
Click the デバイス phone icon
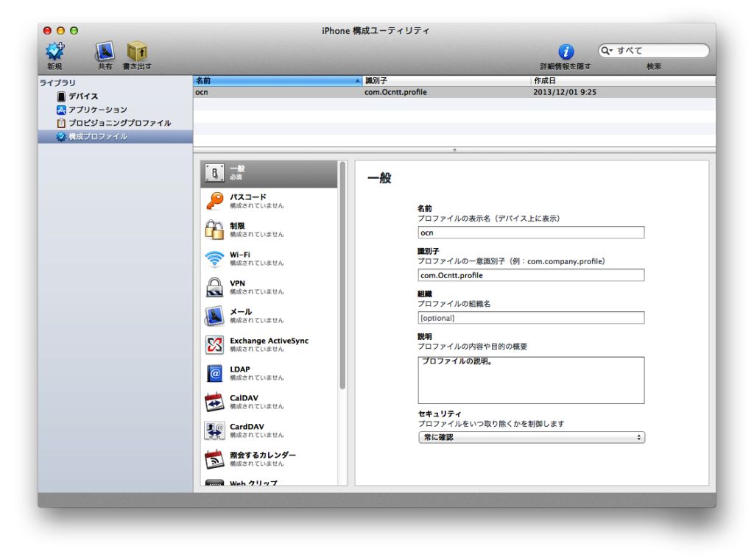(61, 96)
